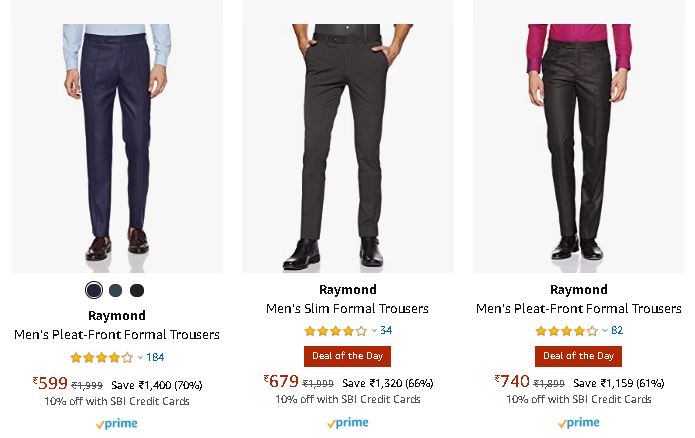Expand the rating dropdown next to 184 reviews

[x=140, y=357]
